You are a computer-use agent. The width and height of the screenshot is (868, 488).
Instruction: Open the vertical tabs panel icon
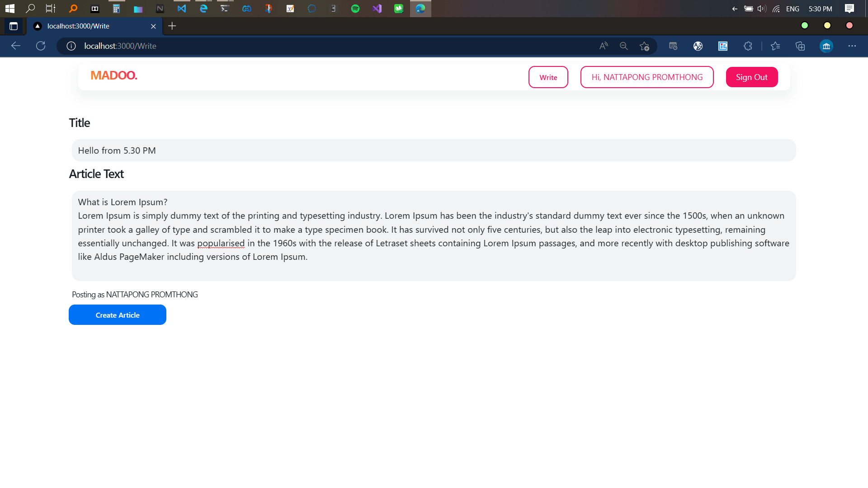14,26
